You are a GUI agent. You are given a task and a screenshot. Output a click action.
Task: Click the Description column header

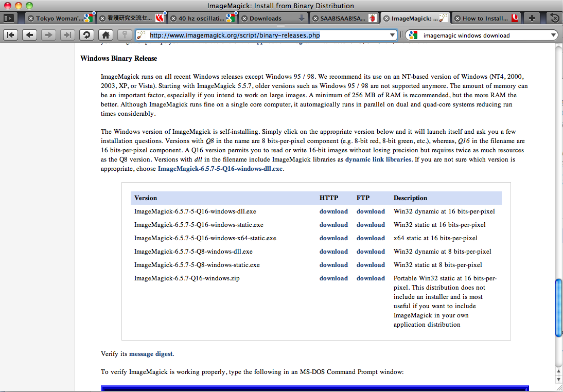click(x=410, y=198)
